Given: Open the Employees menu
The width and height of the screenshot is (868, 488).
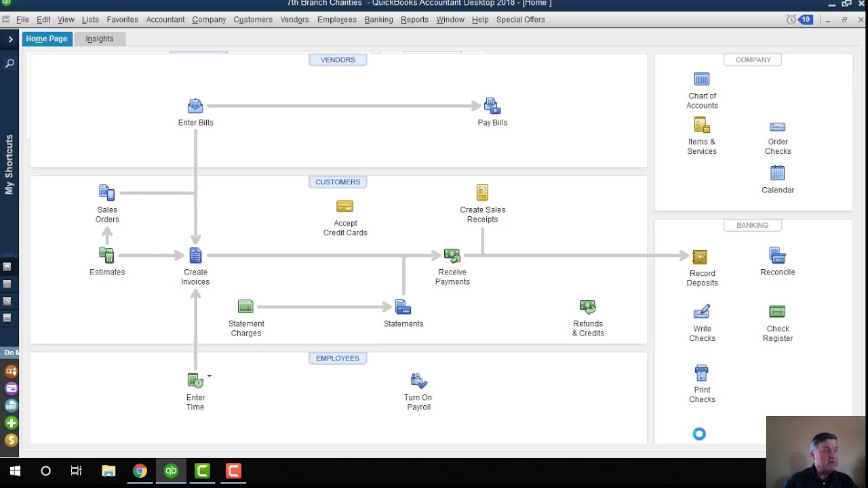Looking at the screenshot, I should 337,20.
